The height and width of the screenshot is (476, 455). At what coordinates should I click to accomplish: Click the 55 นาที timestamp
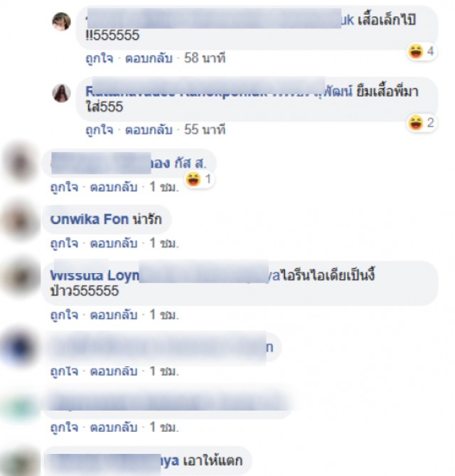(205, 129)
